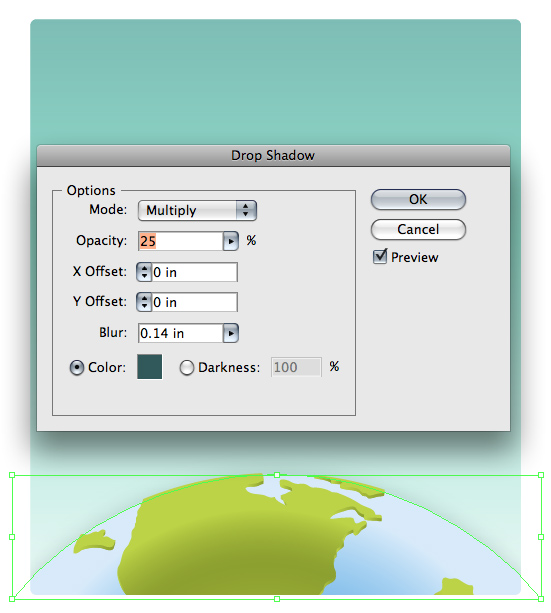Viewport: 551px width, 613px height.
Task: Cancel the Drop Shadow dialog
Action: pyautogui.click(x=418, y=229)
